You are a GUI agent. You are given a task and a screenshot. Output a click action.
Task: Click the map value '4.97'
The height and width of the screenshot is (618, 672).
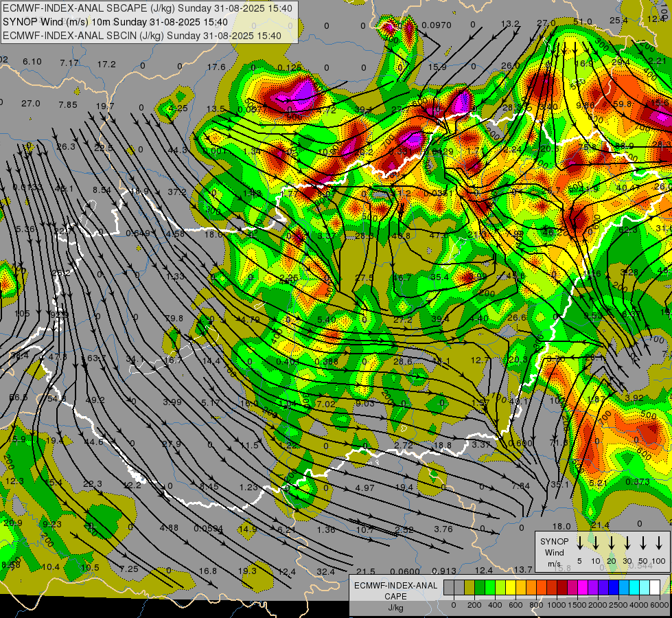click(x=364, y=488)
